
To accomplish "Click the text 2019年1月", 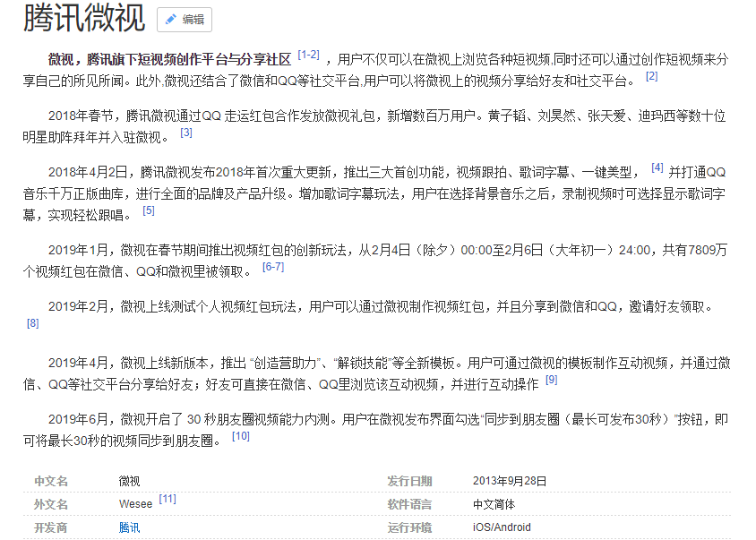I will (x=78, y=250).
